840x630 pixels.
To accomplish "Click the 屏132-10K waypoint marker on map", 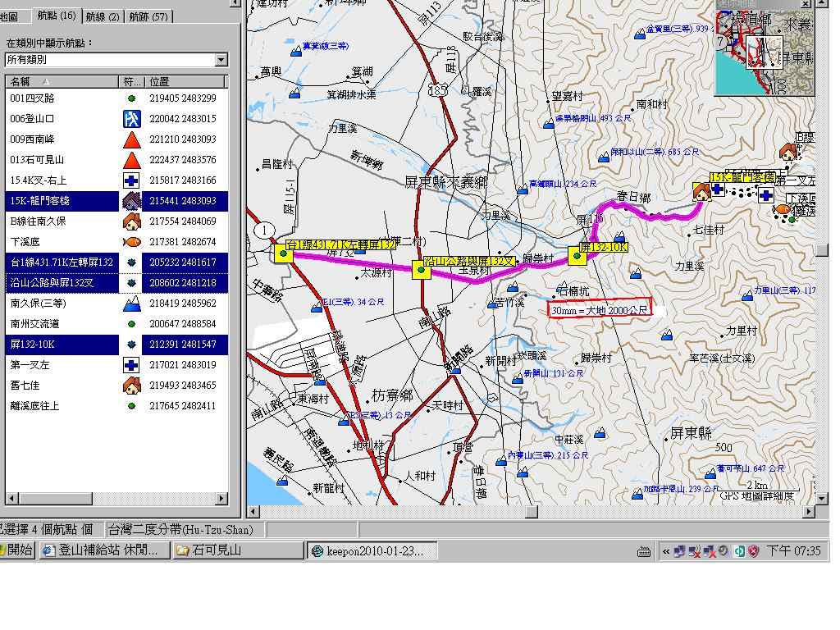I will (x=577, y=257).
